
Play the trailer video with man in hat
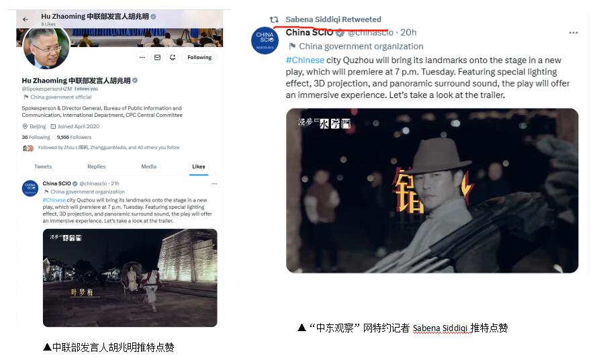click(x=432, y=191)
